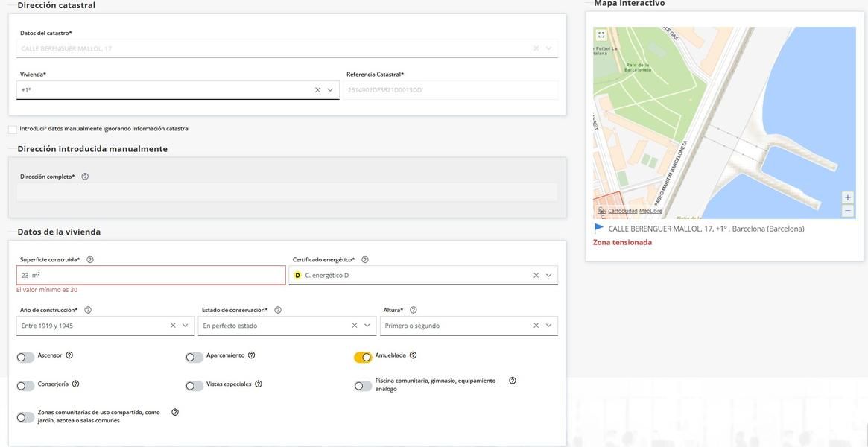Check Introducir datos manualmente checkbox
This screenshot has width=868, height=447.
pos(13,129)
